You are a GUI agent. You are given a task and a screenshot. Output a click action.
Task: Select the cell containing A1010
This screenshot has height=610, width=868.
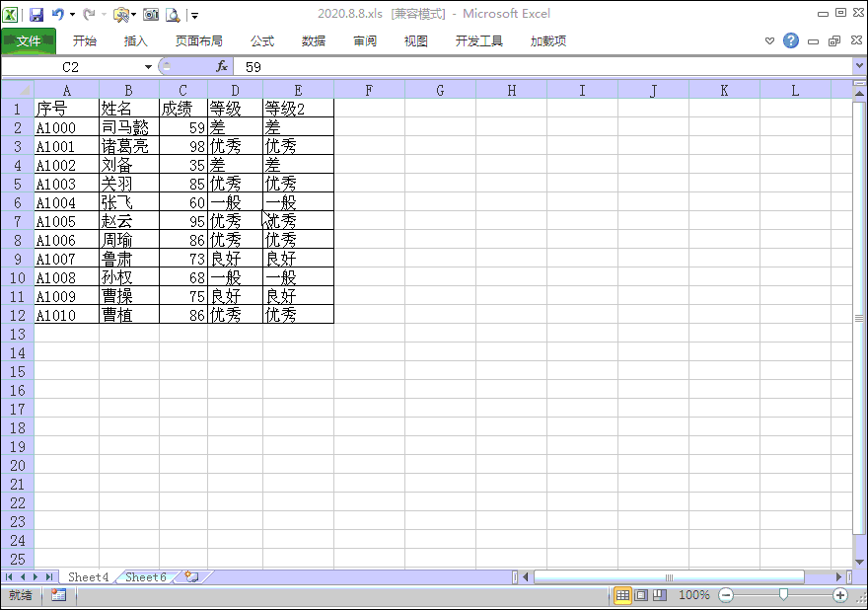[66, 315]
